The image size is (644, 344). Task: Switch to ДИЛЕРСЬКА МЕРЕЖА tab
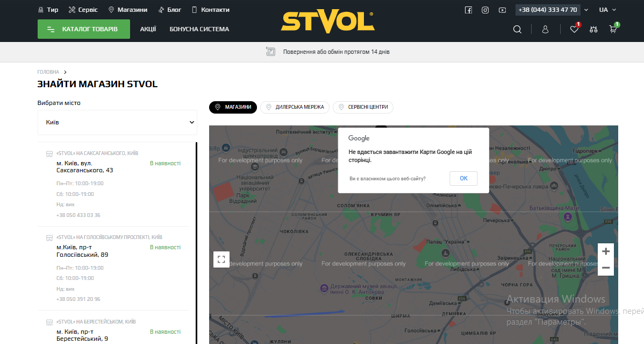(x=295, y=107)
